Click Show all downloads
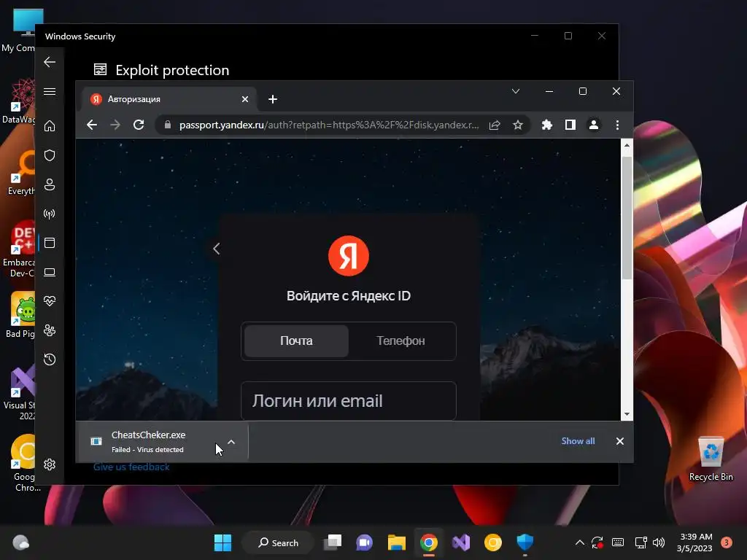The width and height of the screenshot is (747, 560). click(x=578, y=441)
